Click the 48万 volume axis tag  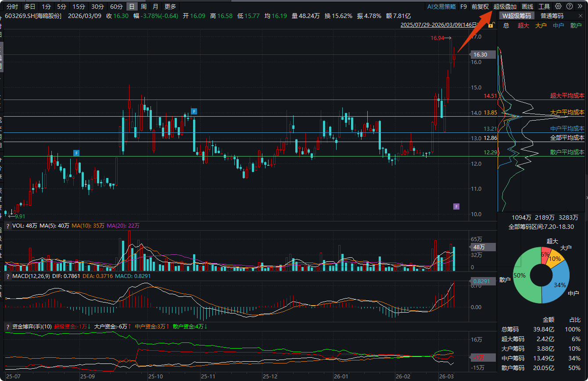tap(482, 247)
